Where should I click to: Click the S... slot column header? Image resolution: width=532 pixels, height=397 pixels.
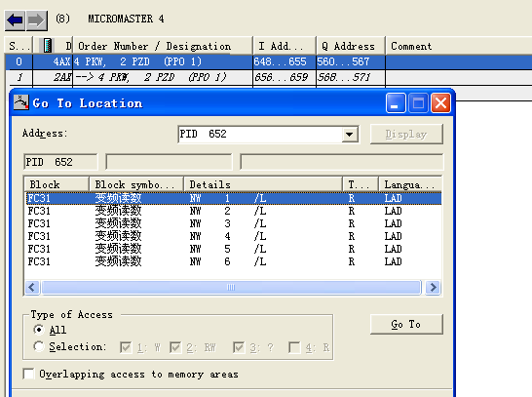[x=19, y=46]
